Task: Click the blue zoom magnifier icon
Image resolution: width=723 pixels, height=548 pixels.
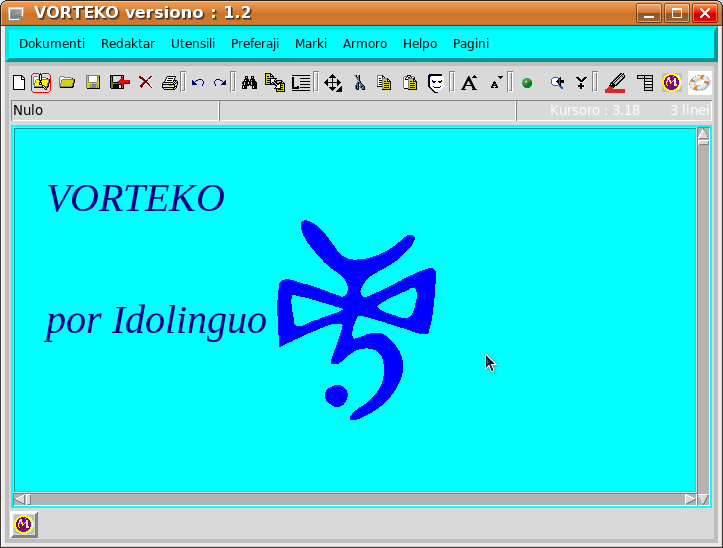Action: [557, 83]
